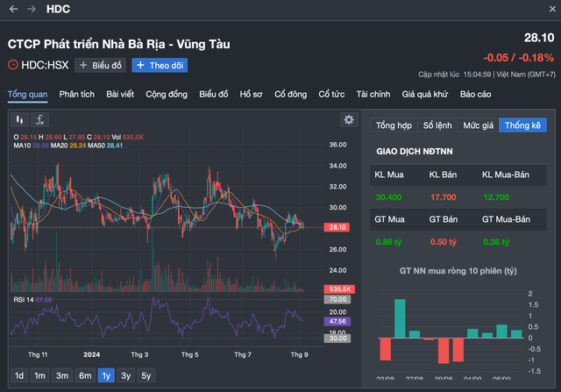The height and width of the screenshot is (392, 561).
Task: Click the clock icon beside HDC:HSX
Action: pyautogui.click(x=13, y=65)
